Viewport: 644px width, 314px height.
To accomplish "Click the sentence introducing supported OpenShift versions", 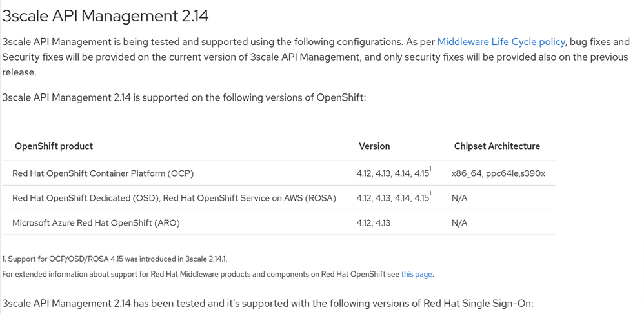I will pos(185,98).
